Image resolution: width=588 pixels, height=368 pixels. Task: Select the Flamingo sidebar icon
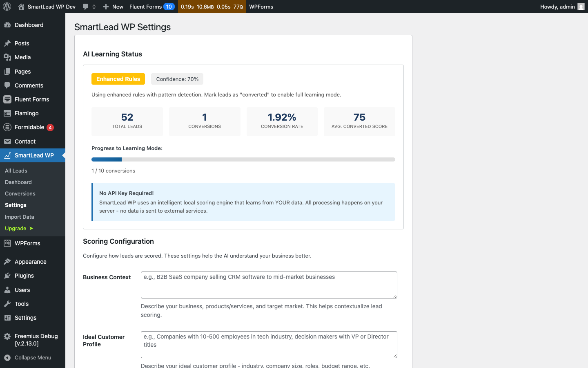click(8, 113)
